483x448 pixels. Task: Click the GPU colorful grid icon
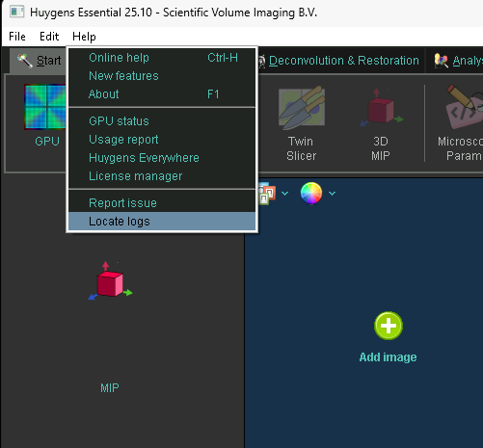coord(45,107)
